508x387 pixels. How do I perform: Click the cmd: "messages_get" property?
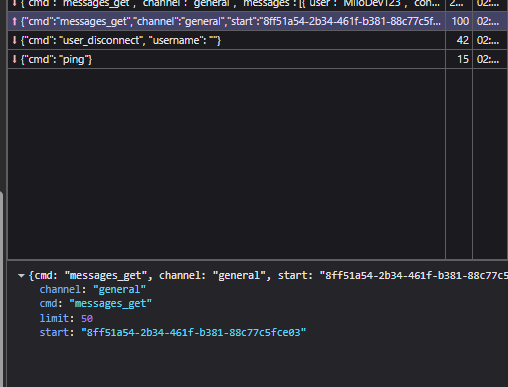[95, 304]
